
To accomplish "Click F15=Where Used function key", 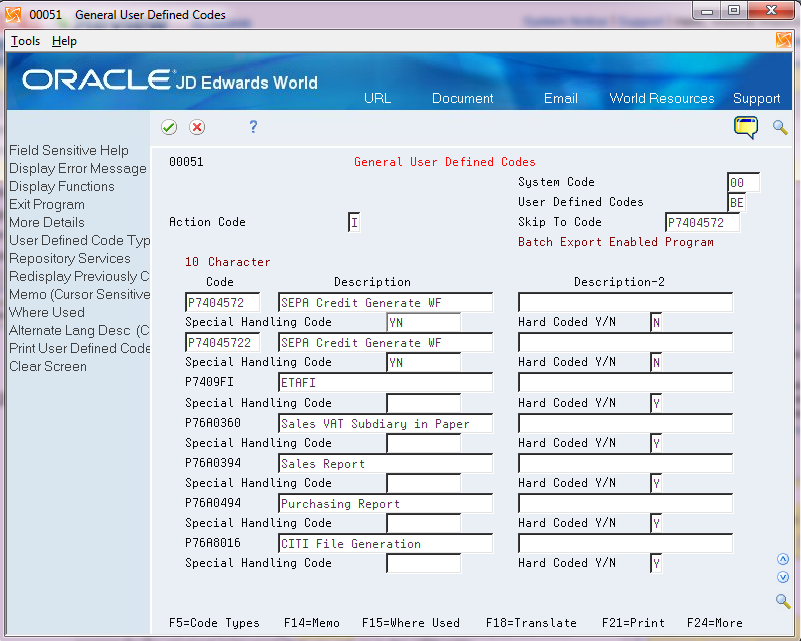I will click(411, 623).
